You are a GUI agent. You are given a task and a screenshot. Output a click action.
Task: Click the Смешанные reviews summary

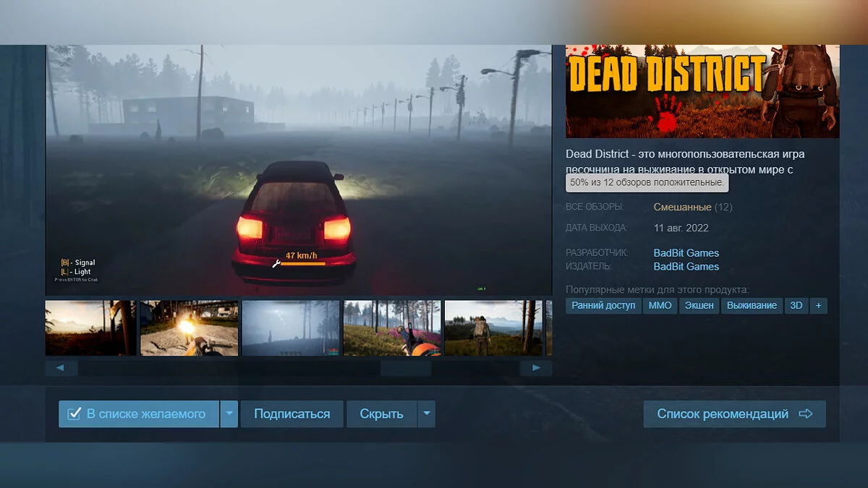pos(683,207)
